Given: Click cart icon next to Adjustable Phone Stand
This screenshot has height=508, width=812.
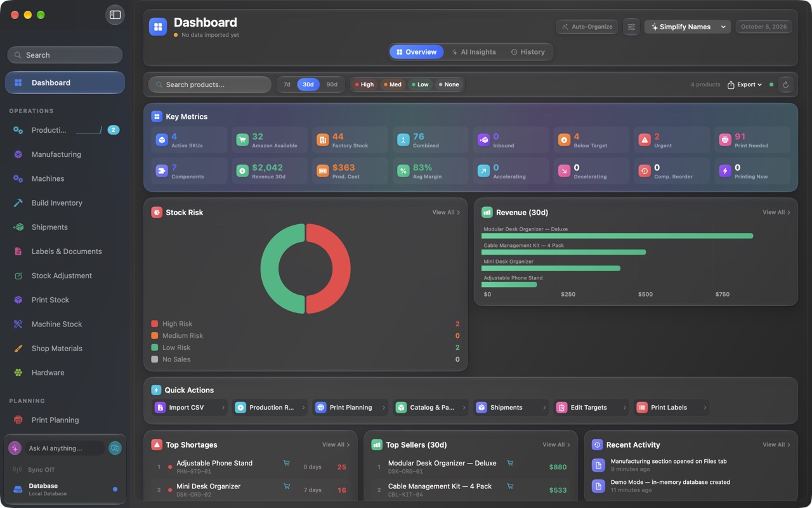Looking at the screenshot, I should (286, 464).
